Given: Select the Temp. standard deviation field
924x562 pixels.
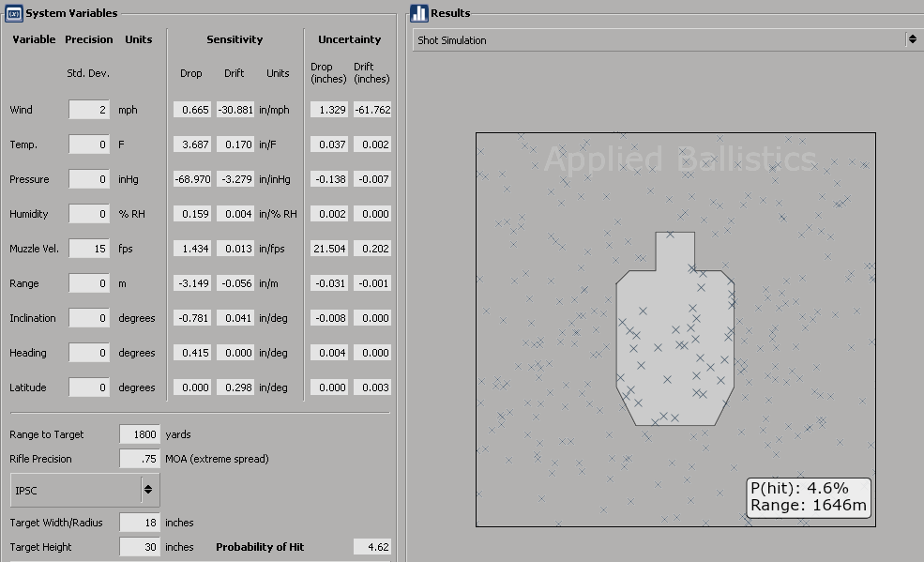Looking at the screenshot, I should [89, 144].
